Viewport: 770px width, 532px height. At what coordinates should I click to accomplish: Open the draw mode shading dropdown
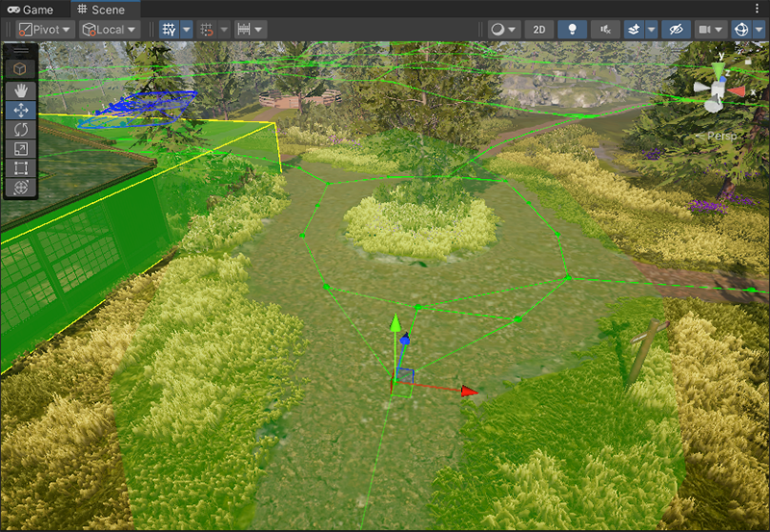[502, 30]
